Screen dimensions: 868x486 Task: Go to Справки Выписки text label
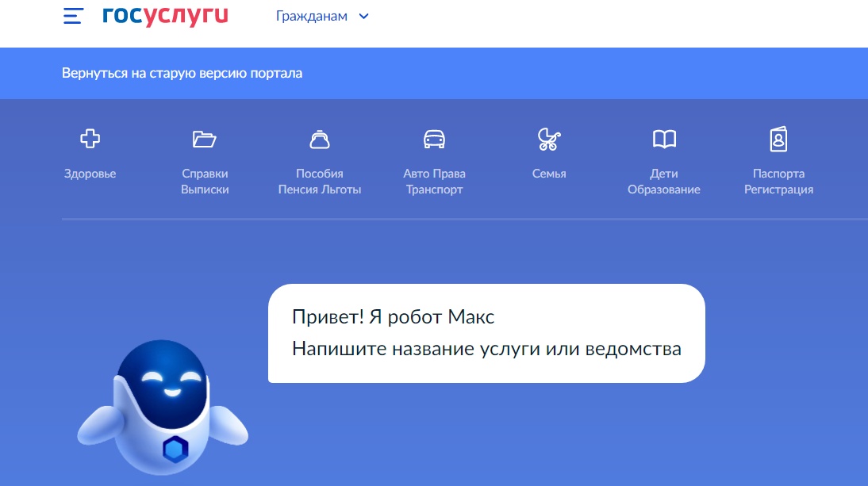[205, 182]
